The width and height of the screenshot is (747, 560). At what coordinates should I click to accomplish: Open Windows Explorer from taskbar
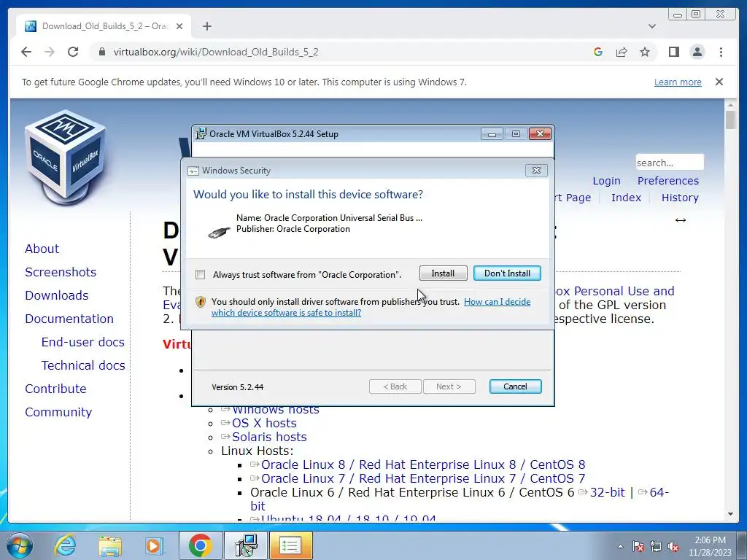pyautogui.click(x=110, y=545)
